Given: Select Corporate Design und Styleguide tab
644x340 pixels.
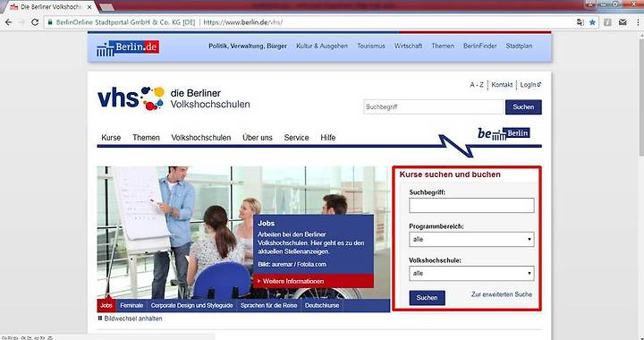Looking at the screenshot, I should (191, 305).
